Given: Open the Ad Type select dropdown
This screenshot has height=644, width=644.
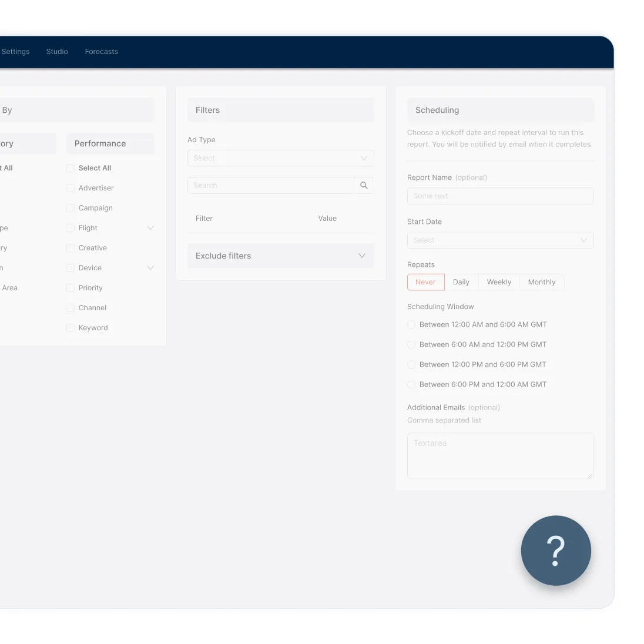Looking at the screenshot, I should point(280,158).
